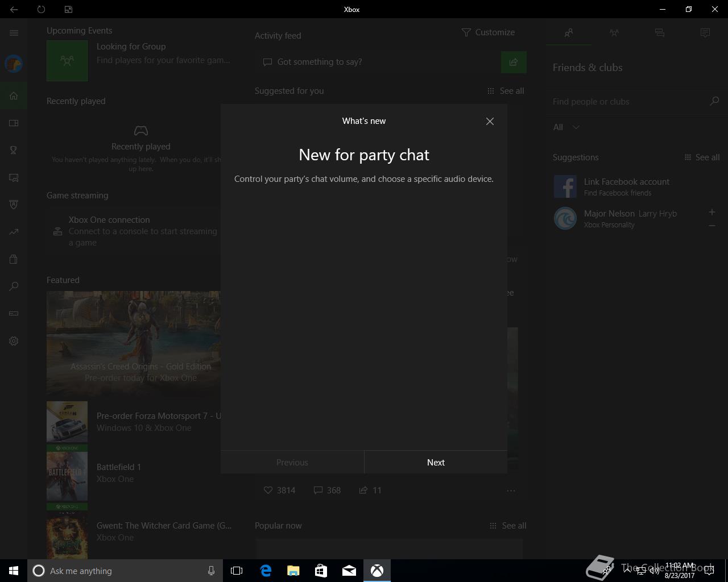
Task: Close the What's new dialog
Action: point(490,121)
